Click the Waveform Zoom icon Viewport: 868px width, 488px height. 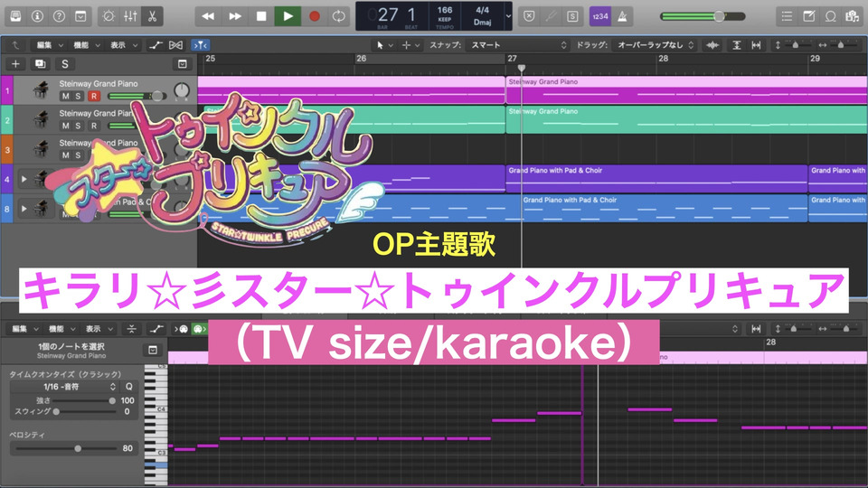pos(713,45)
